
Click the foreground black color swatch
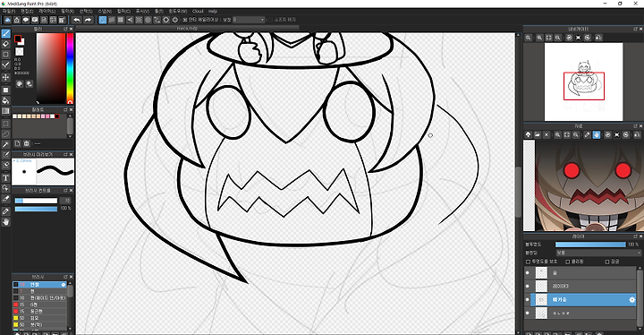[x=18, y=39]
